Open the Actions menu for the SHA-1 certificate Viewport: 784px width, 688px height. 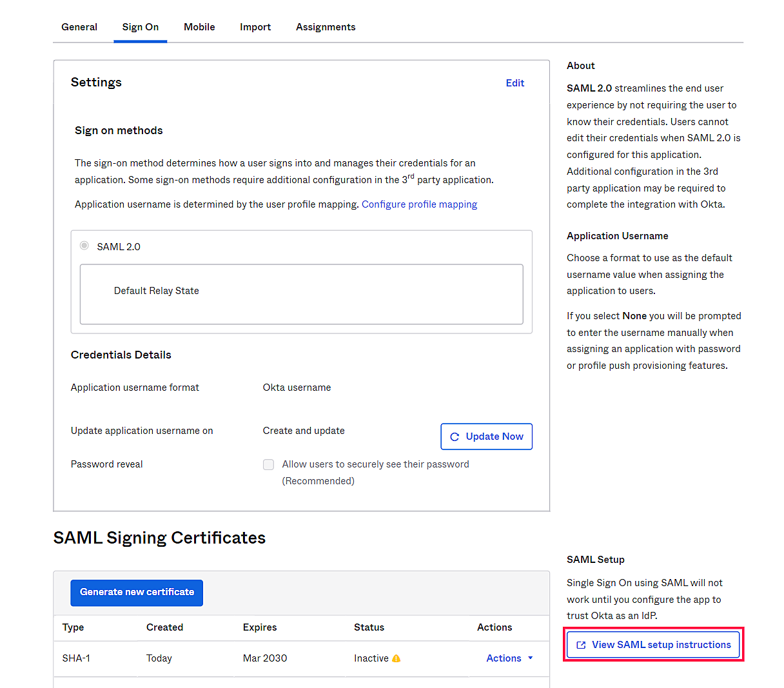(509, 658)
